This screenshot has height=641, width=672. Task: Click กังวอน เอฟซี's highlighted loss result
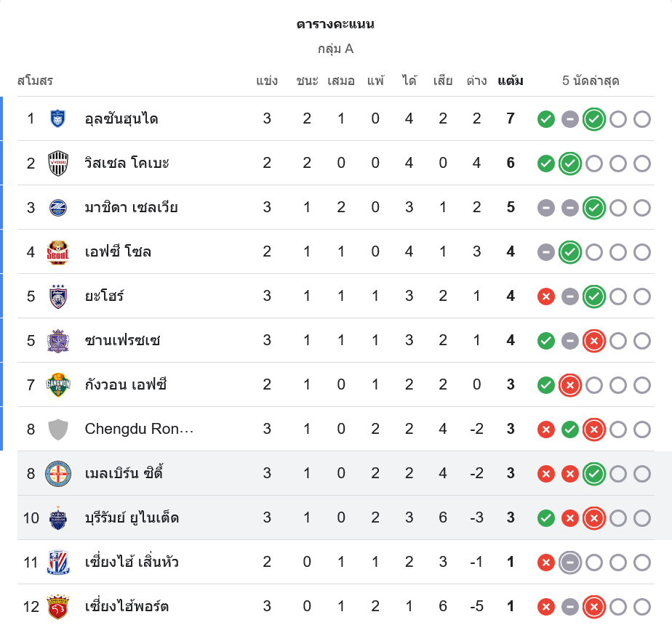(570, 385)
